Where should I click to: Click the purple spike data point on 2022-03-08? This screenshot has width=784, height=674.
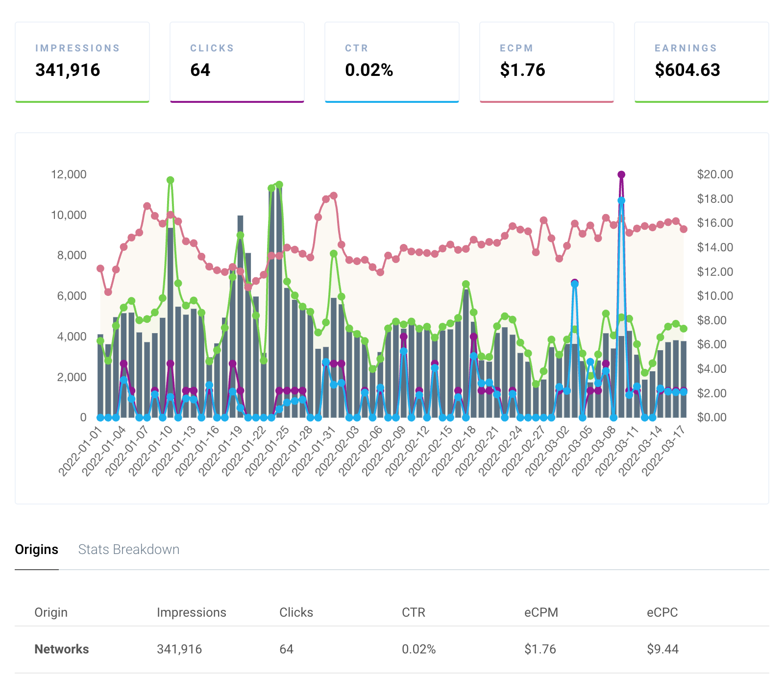click(x=621, y=174)
